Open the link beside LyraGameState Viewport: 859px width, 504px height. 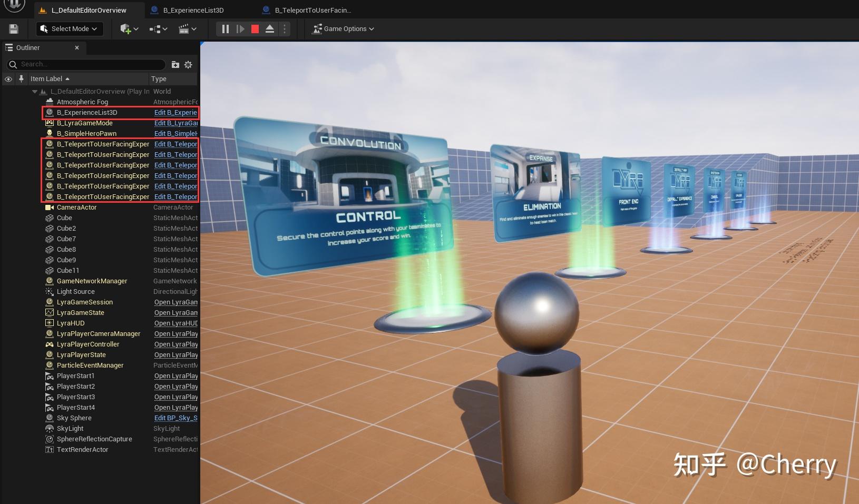pos(175,313)
